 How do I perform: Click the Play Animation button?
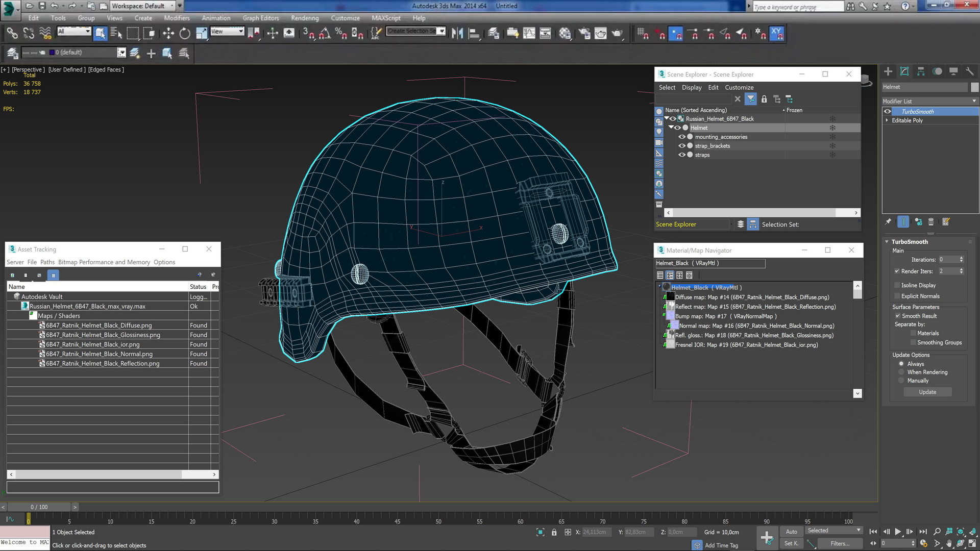(898, 532)
